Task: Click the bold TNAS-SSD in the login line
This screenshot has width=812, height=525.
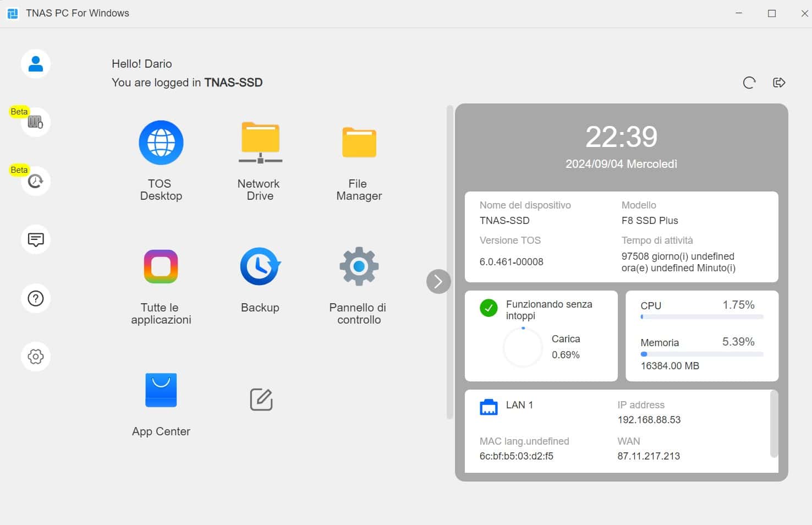Action: click(x=233, y=83)
